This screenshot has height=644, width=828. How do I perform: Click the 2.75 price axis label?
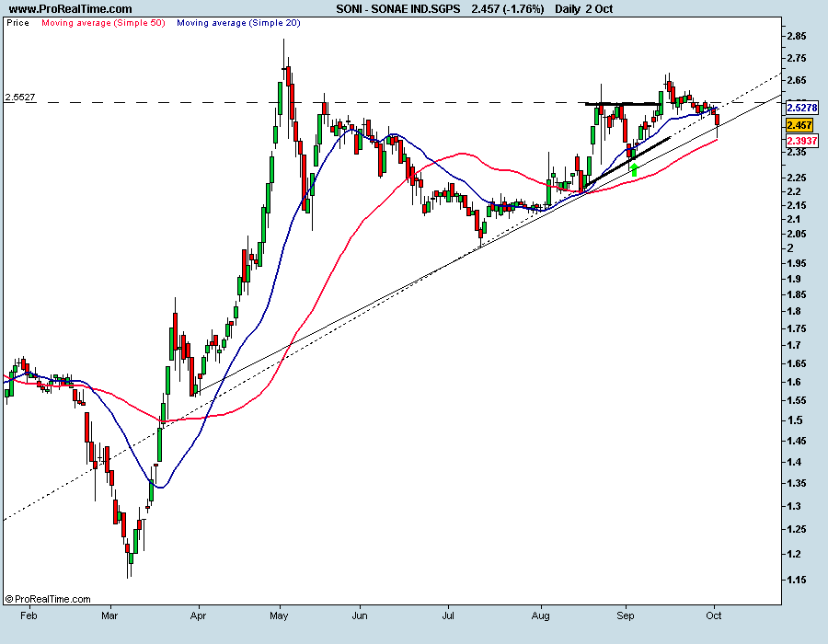[797, 58]
